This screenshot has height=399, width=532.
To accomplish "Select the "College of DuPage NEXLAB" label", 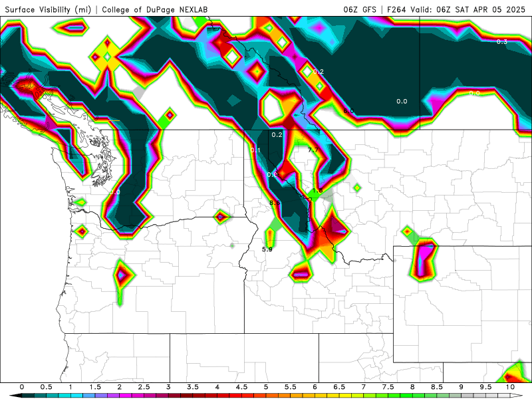I will click(155, 9).
